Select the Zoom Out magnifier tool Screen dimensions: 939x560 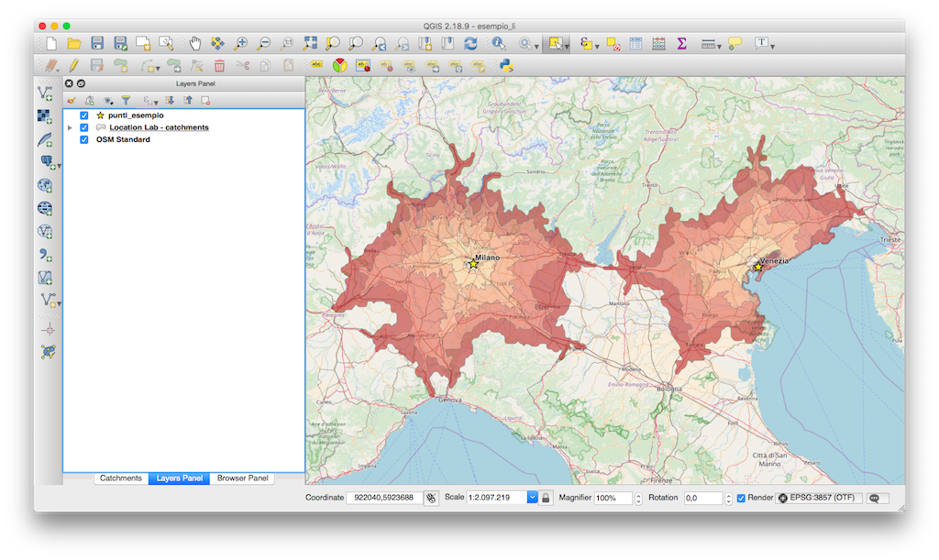[x=263, y=43]
